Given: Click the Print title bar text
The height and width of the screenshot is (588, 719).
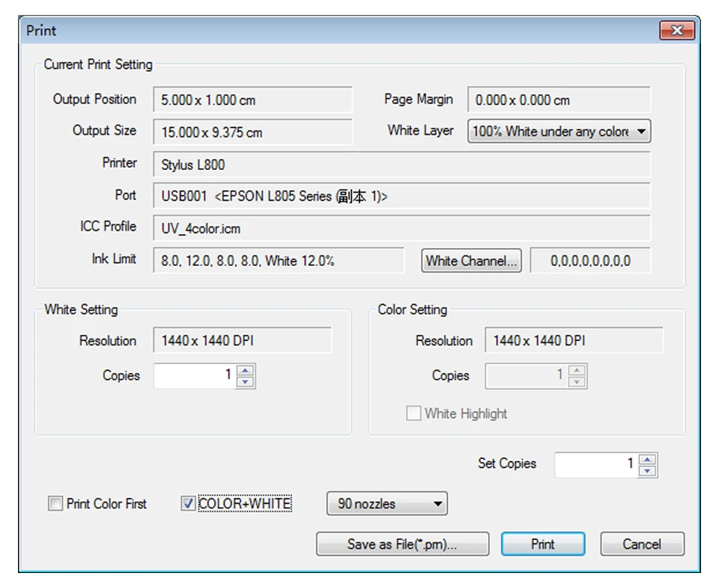Looking at the screenshot, I should [40, 31].
